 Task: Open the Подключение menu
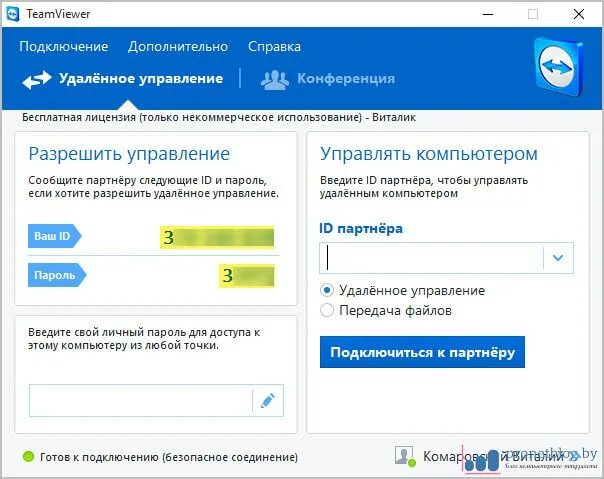64,46
